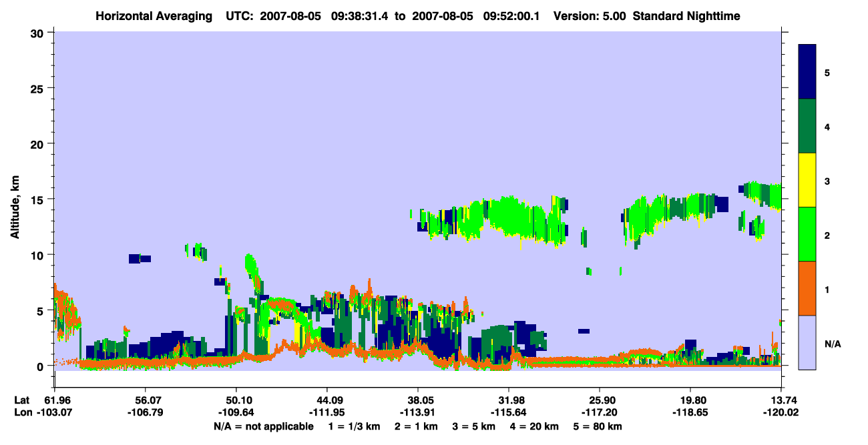Image resolution: width=868 pixels, height=445 pixels.
Task: Click the '3 = 5 km' legend entry
Action: [x=474, y=426]
